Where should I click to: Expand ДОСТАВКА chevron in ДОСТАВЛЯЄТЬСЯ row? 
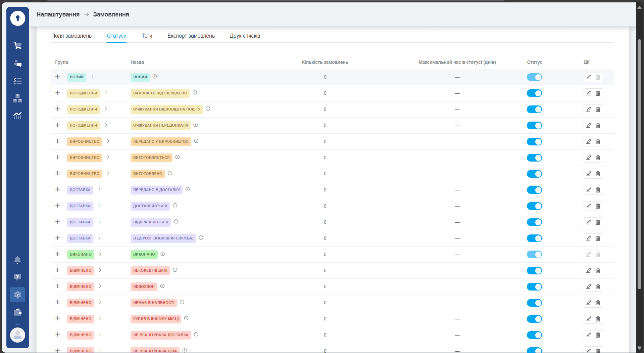(x=99, y=206)
